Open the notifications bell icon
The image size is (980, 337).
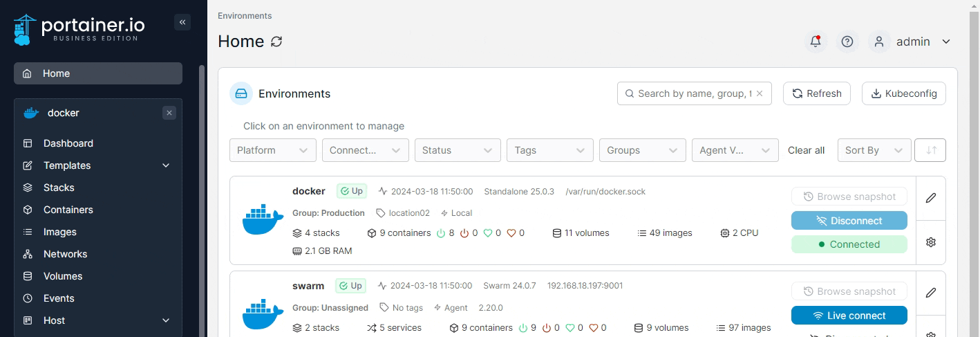click(816, 42)
